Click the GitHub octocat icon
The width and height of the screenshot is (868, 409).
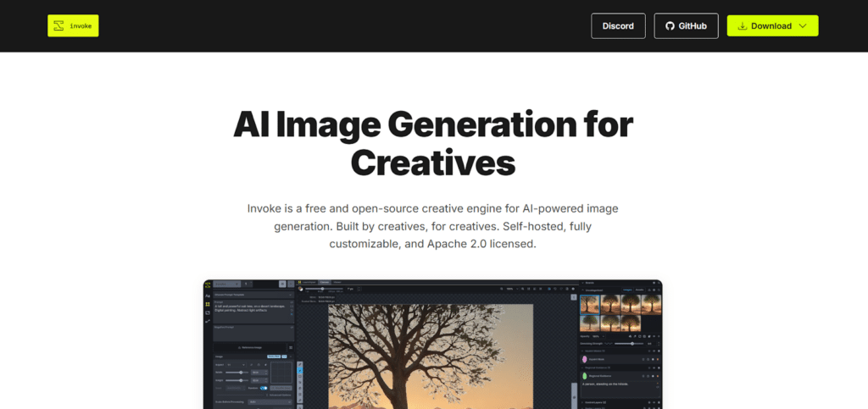670,25
